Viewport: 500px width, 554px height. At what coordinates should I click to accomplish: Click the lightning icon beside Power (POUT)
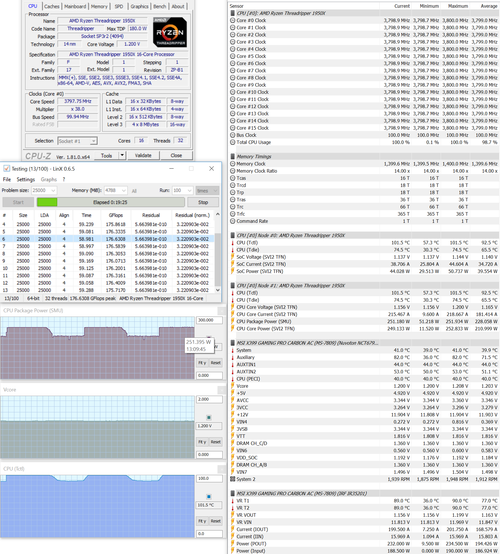233,544
